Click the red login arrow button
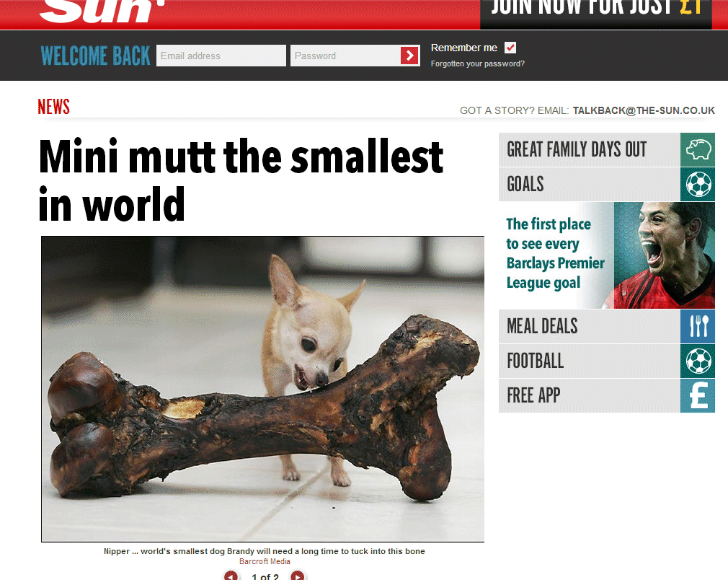This screenshot has width=728, height=580. pos(409,56)
